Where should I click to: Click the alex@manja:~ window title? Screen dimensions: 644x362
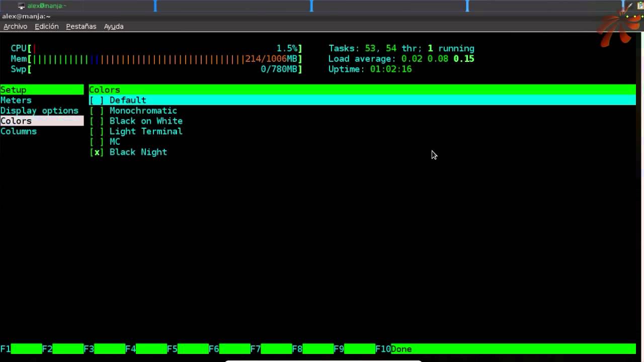[x=26, y=16]
